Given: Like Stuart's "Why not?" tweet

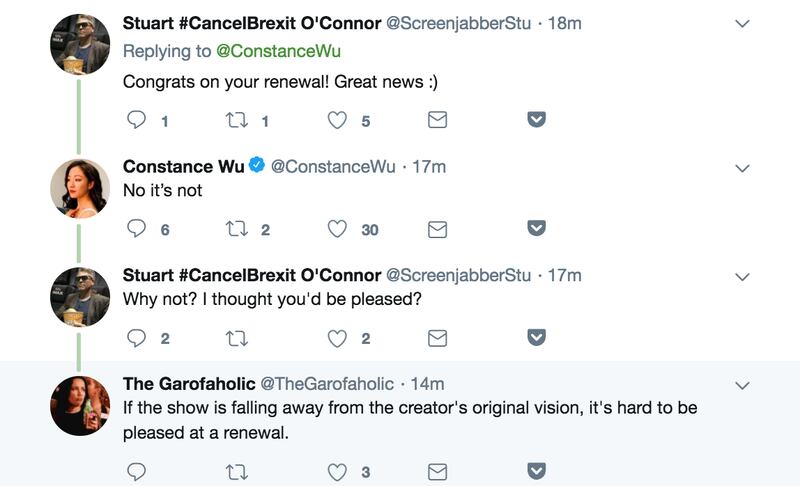Looking at the screenshot, I should point(338,338).
